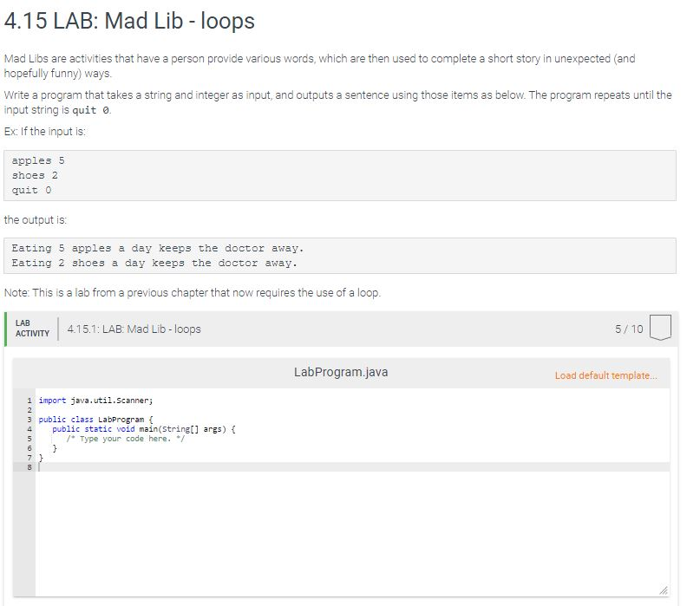This screenshot has width=700, height=606.
Task: Click the "Ex: If the input is:" label
Action: coord(44,132)
